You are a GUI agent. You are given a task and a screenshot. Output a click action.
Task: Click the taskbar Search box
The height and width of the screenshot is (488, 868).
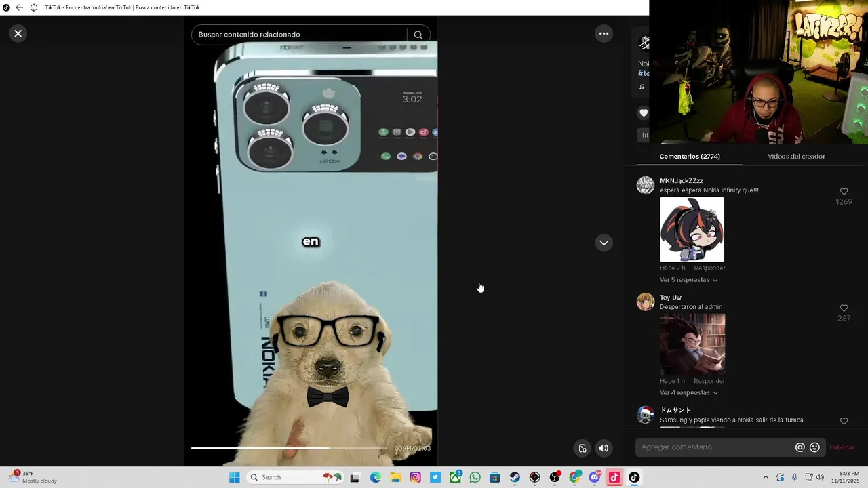point(295,477)
